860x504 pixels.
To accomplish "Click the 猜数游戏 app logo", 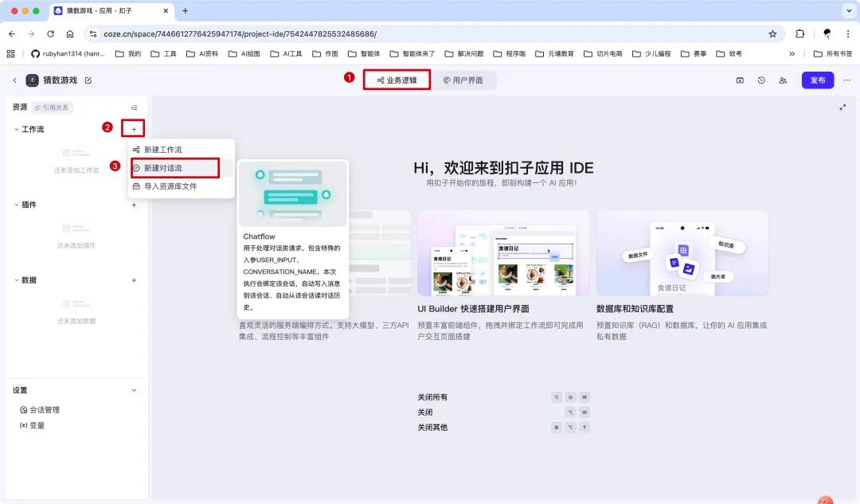I will click(33, 80).
